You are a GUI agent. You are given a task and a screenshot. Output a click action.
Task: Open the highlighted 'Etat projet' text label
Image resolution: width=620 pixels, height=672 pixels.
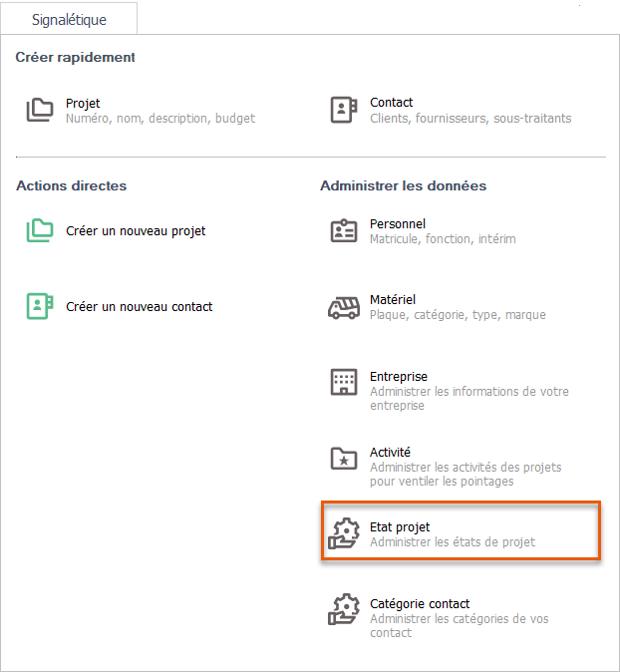click(400, 527)
